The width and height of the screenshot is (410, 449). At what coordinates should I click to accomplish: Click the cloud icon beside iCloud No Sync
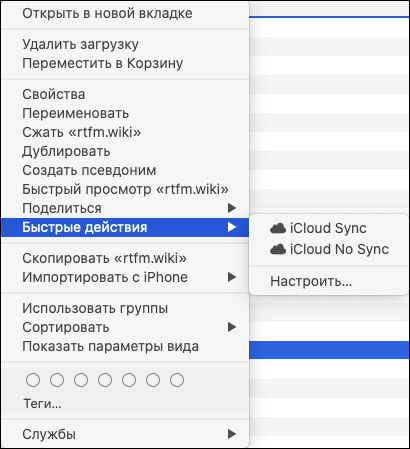(x=278, y=249)
